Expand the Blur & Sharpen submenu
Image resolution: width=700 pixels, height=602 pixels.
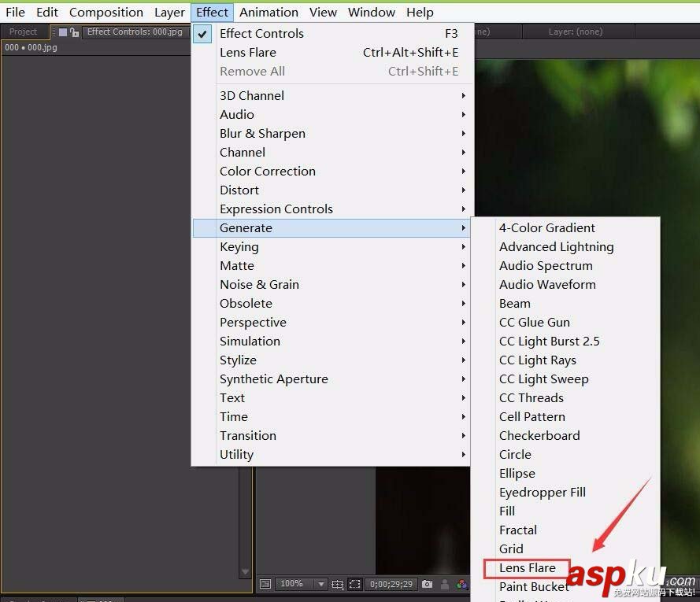[262, 133]
